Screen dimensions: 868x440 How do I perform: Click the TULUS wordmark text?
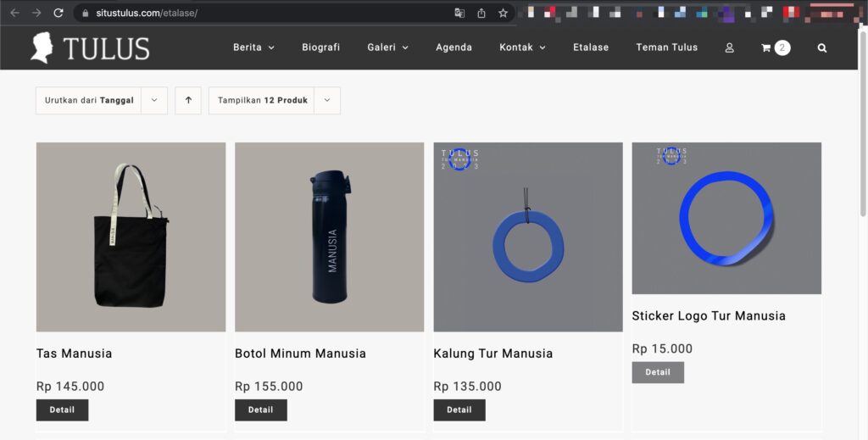click(x=106, y=48)
